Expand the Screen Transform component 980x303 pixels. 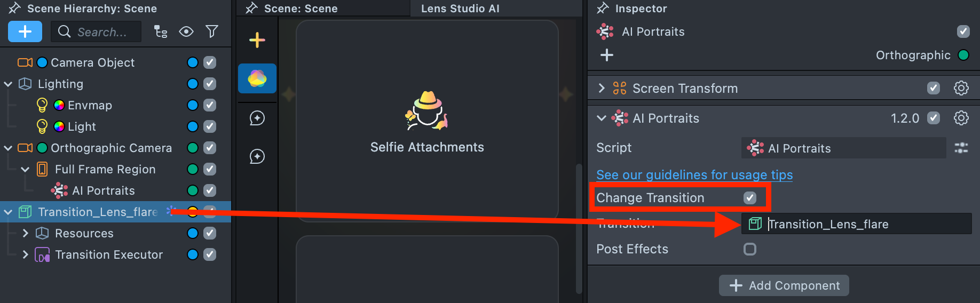point(602,88)
